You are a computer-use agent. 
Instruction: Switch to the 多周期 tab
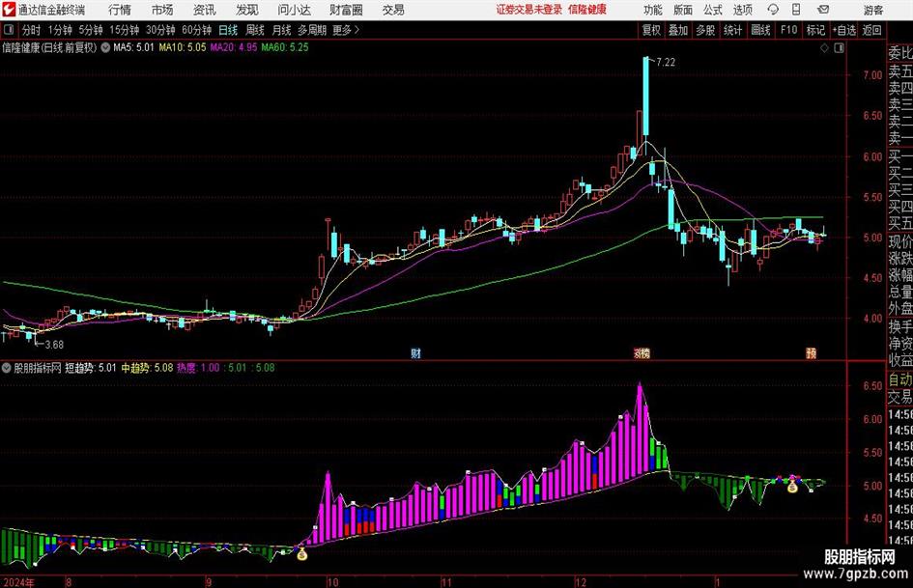(312, 30)
